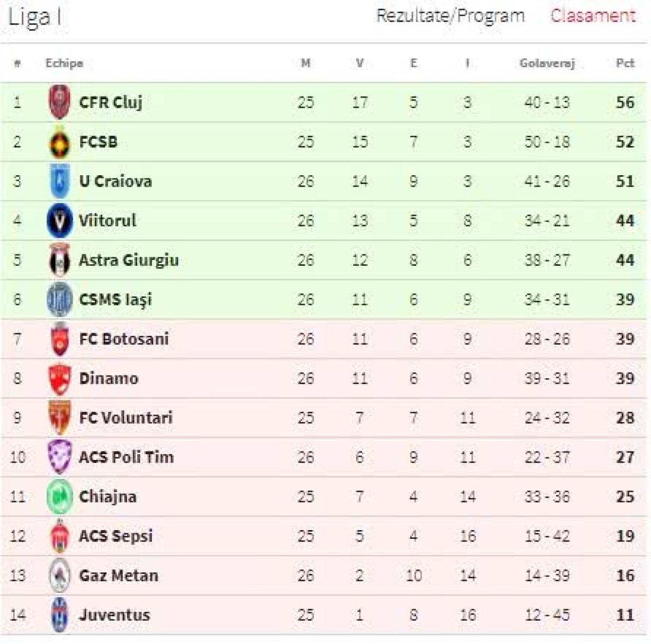Select the ACS Poli Tim crest
Screen dimensions: 651x644
pos(59,457)
